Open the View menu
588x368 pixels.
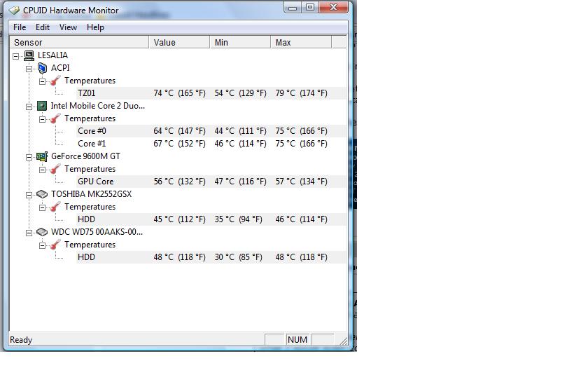(68, 27)
